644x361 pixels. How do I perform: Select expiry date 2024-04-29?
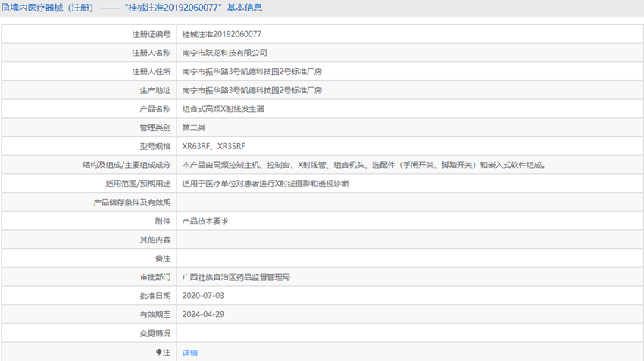tap(203, 314)
